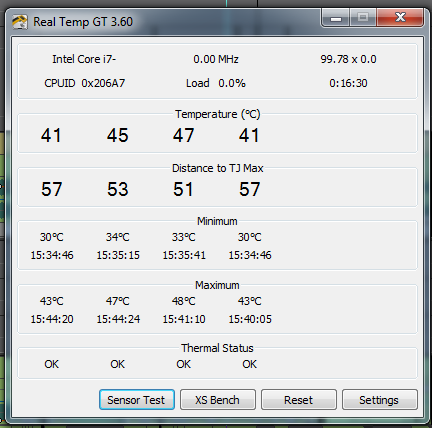
Task: Click the Real Temp app icon in title bar
Action: click(x=20, y=22)
